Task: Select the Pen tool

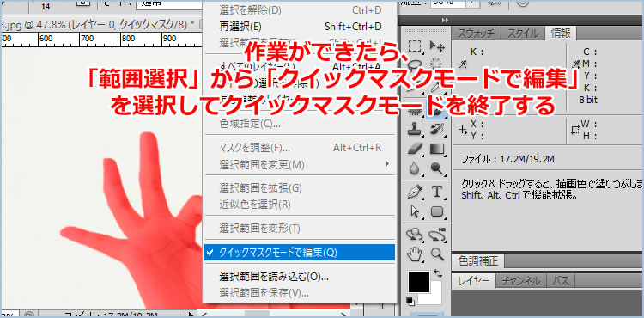Action: point(416,192)
